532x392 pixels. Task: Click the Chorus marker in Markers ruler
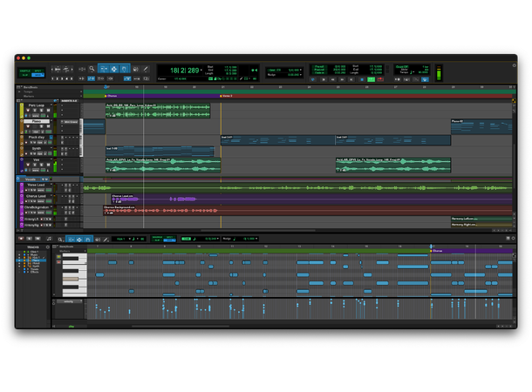tap(111, 96)
